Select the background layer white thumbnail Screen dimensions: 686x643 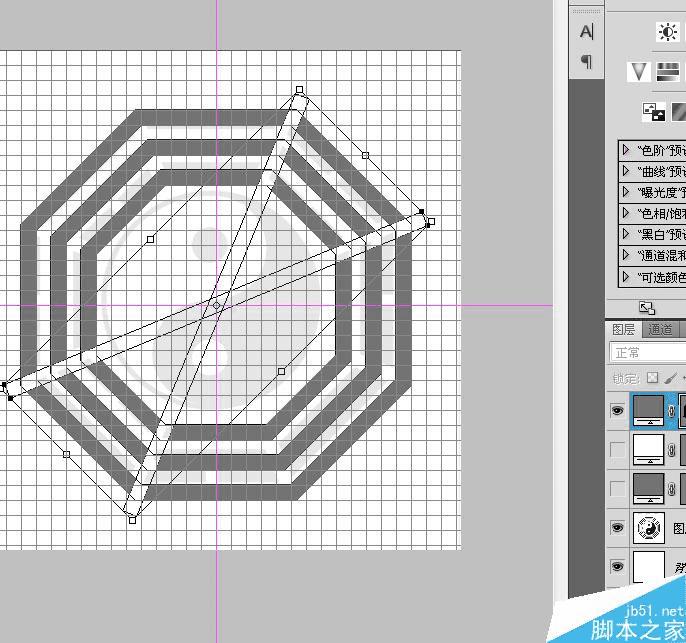coord(648,566)
